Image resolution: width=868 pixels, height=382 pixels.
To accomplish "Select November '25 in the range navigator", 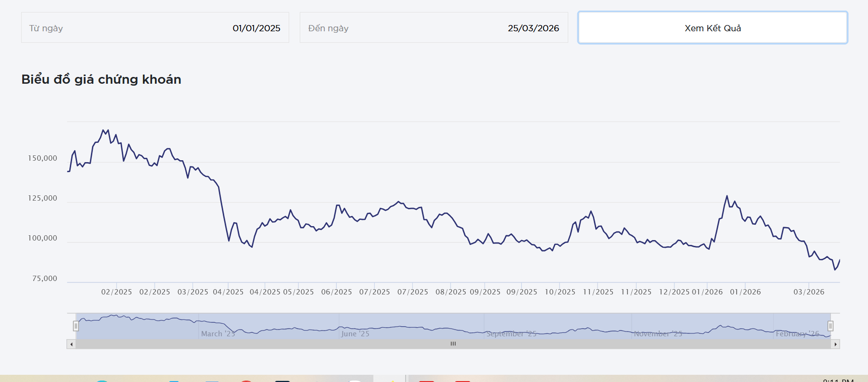I will 658,333.
